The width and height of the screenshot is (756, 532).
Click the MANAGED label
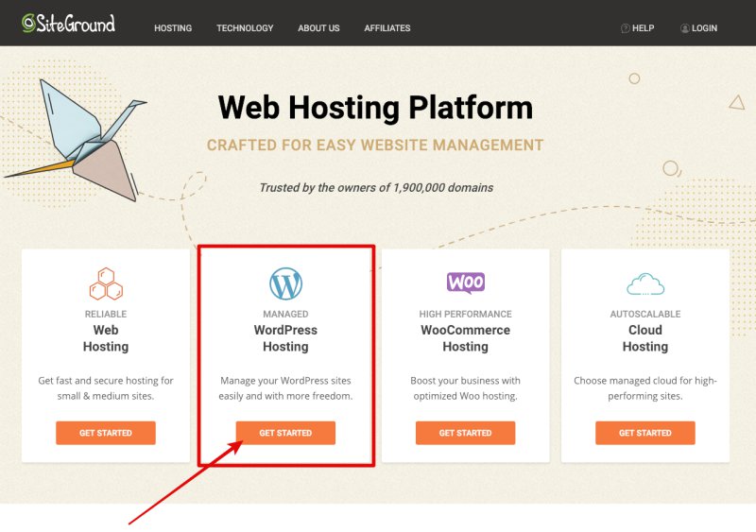coord(285,314)
